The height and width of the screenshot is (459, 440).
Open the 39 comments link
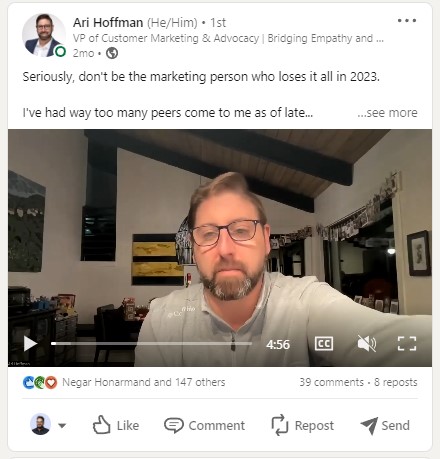pos(331,382)
